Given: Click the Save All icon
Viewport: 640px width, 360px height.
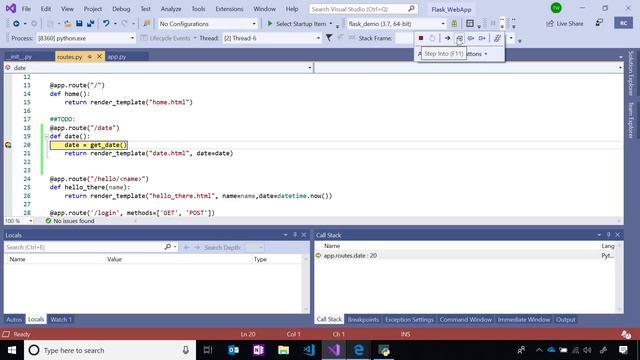Looking at the screenshot, I should pyautogui.click(x=91, y=24).
